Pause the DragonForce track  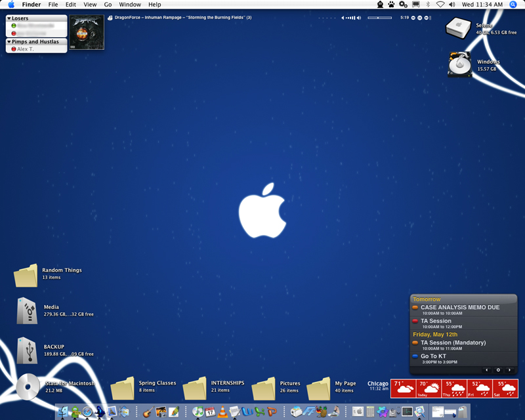(x=420, y=18)
